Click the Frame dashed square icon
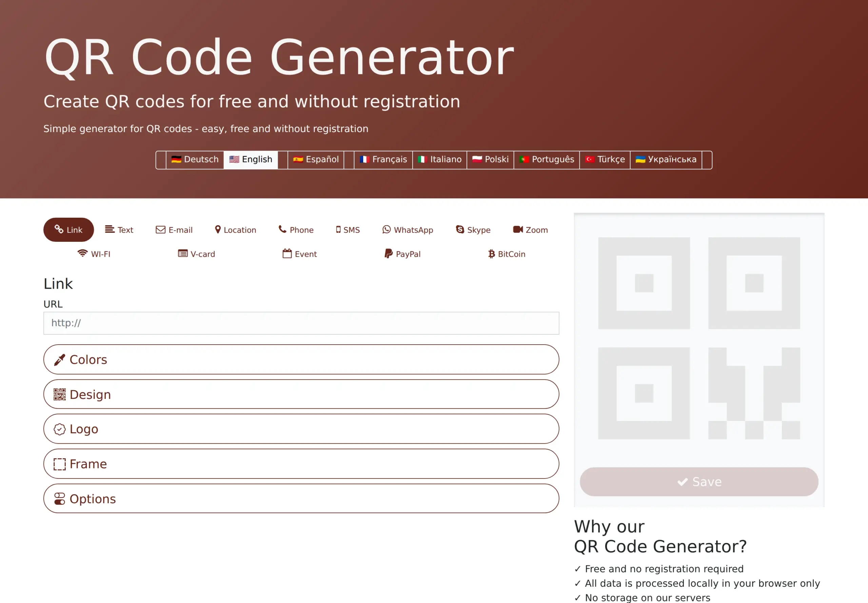This screenshot has height=603, width=868. 60,464
